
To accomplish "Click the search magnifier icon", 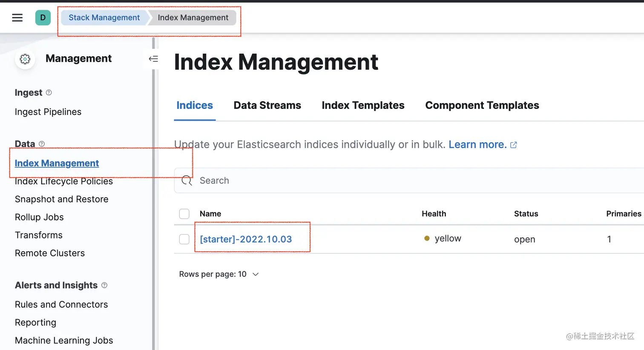I will coord(187,181).
